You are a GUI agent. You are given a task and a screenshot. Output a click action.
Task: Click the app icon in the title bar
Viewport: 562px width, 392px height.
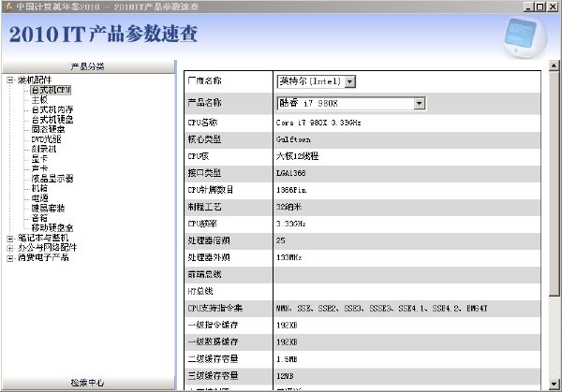coord(8,7)
